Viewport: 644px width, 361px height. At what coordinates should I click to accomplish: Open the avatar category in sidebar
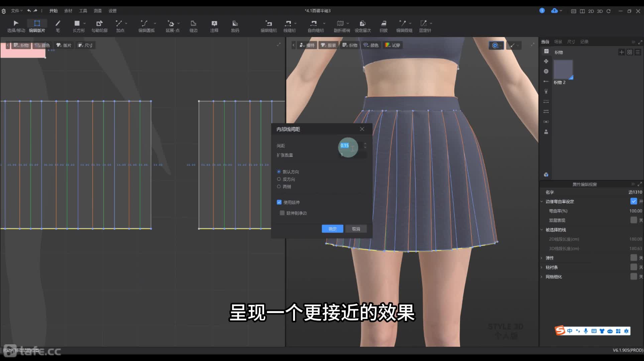(x=546, y=132)
